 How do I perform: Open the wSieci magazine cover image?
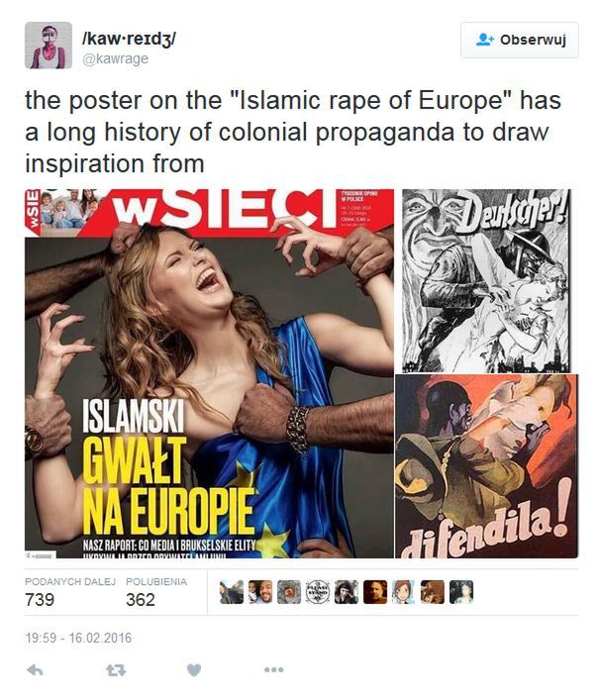tap(209, 373)
